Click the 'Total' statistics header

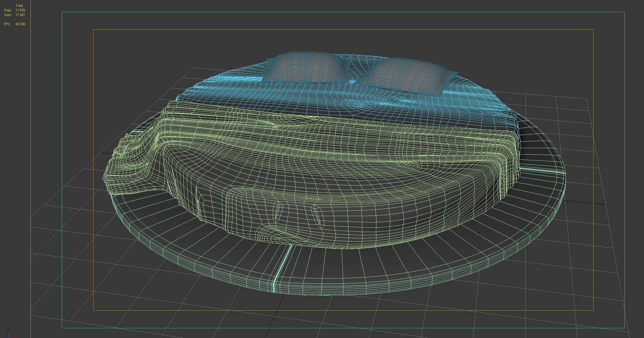pyautogui.click(x=19, y=6)
